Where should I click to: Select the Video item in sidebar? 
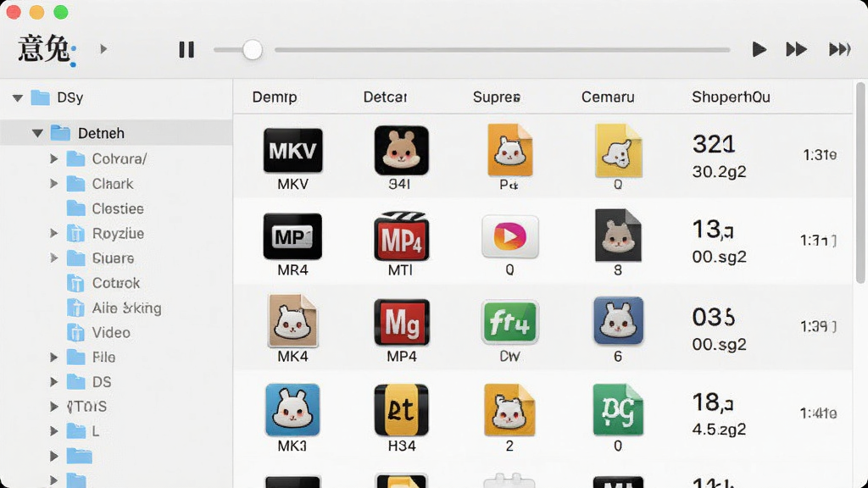111,332
